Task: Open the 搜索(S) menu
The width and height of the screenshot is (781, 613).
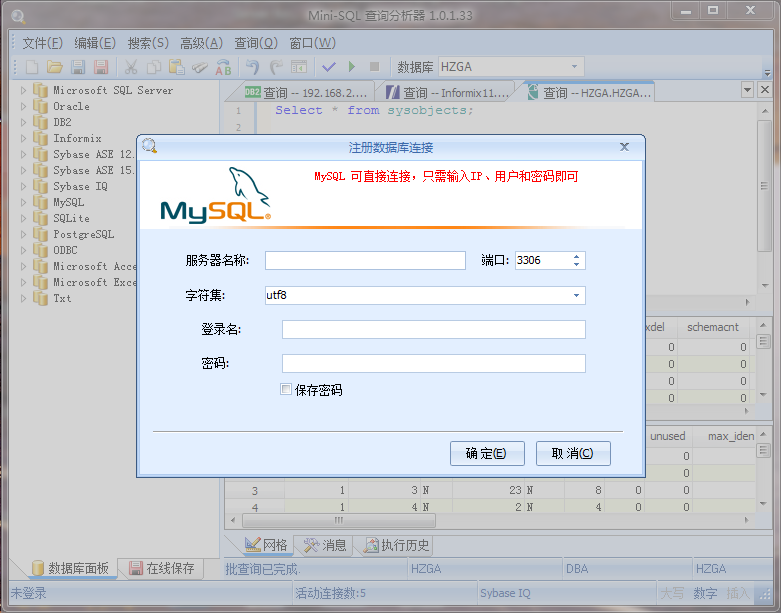Action: [148, 43]
